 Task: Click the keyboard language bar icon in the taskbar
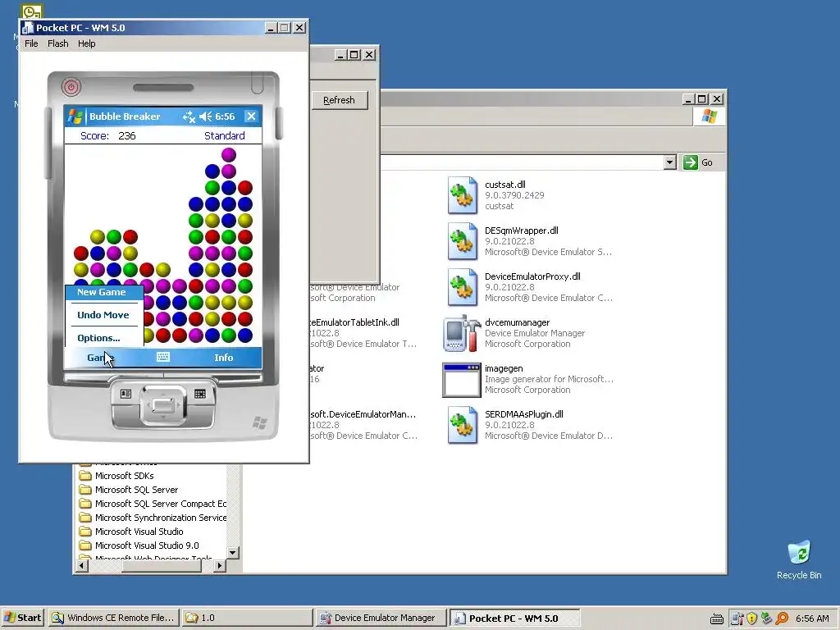pos(717,619)
